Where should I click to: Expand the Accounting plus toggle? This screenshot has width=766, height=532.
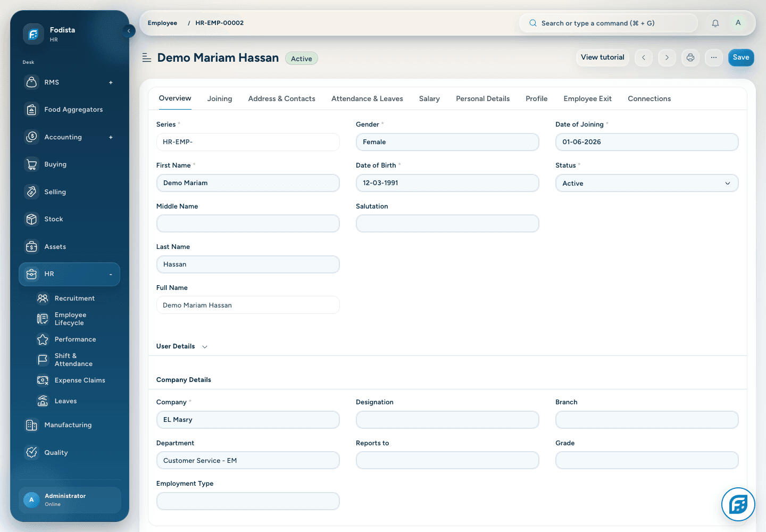(111, 137)
